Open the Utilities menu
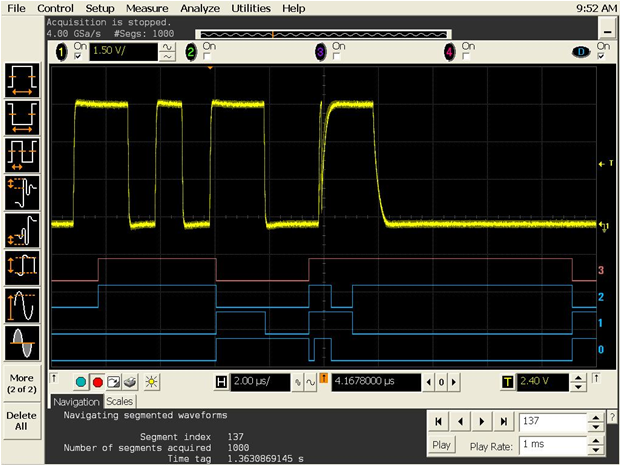 coord(251,8)
